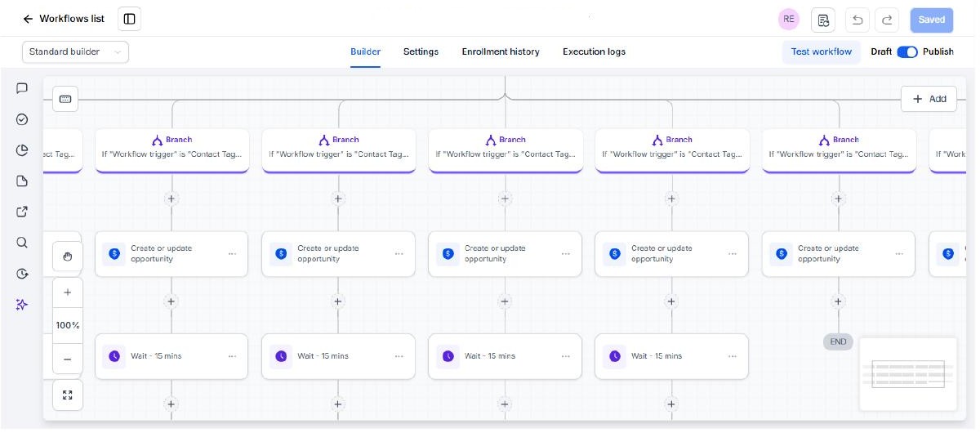Click the canvas minimap
Image resolution: width=980 pixels, height=433 pixels.
pos(908,374)
